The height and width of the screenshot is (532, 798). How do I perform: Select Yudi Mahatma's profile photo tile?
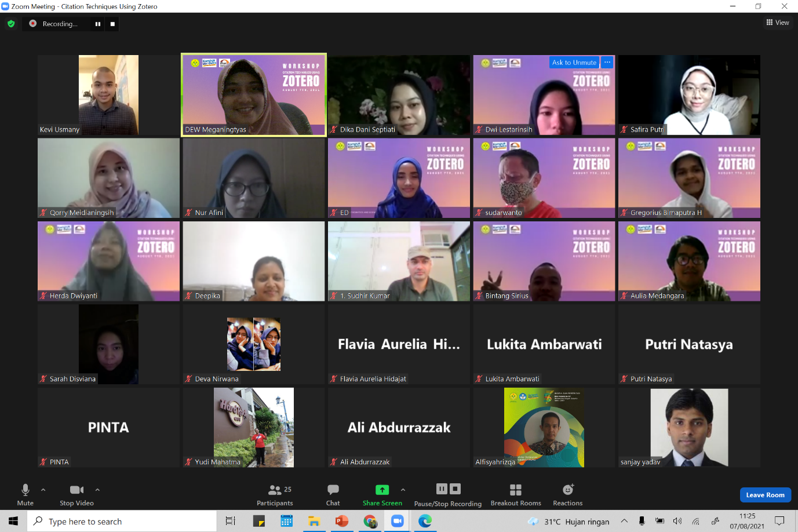(x=254, y=428)
